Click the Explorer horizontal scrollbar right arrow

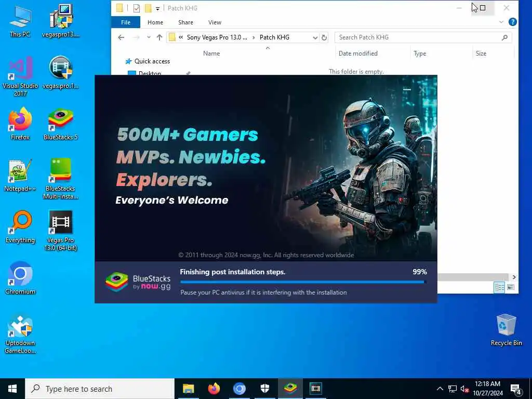click(x=514, y=277)
